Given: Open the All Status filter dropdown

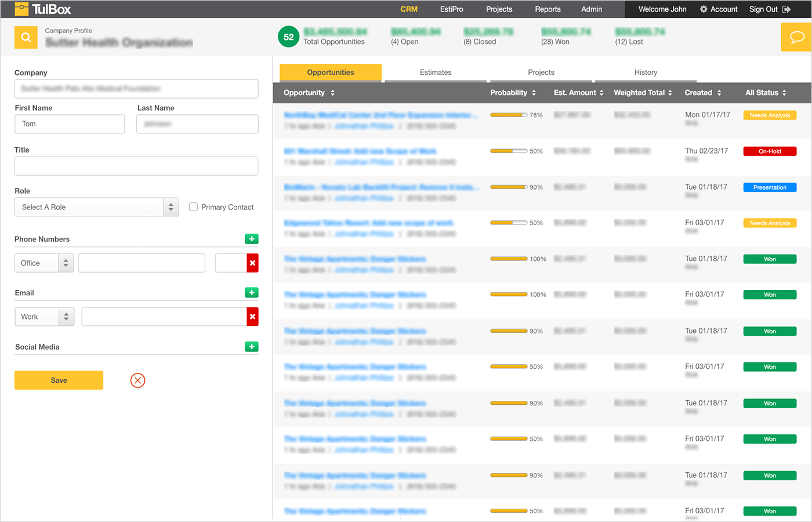Looking at the screenshot, I should tap(766, 93).
